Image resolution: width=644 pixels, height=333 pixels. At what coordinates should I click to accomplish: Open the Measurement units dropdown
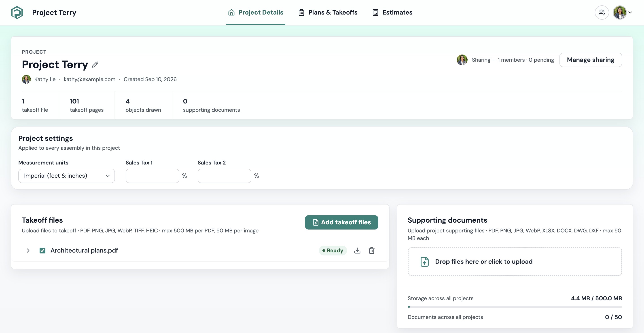(x=66, y=176)
